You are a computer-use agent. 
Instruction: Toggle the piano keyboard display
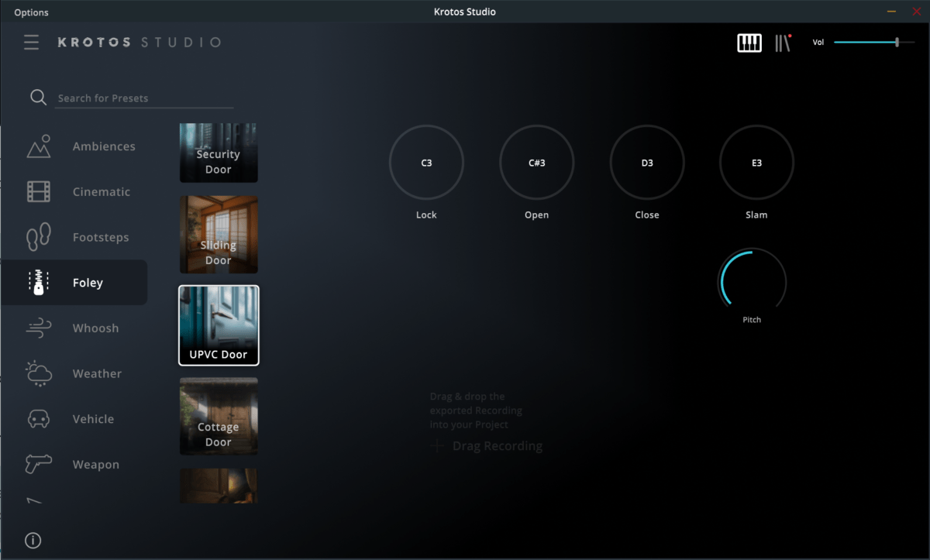tap(749, 43)
